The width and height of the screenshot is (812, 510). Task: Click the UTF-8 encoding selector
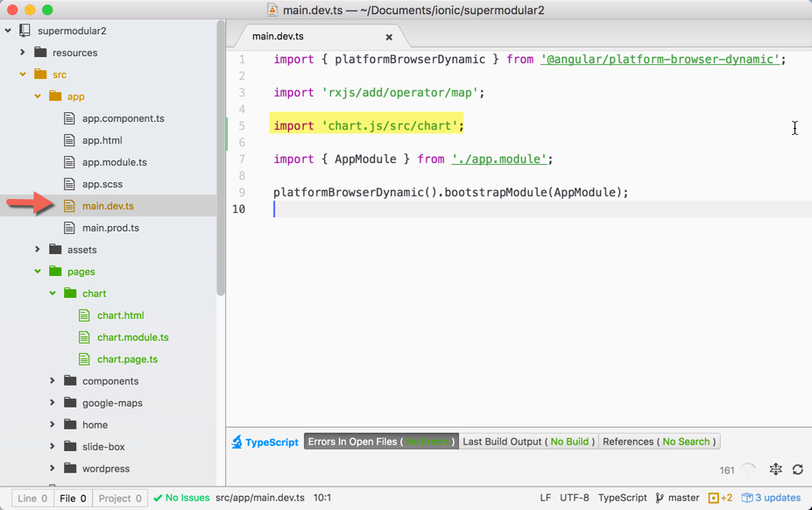[575, 498]
